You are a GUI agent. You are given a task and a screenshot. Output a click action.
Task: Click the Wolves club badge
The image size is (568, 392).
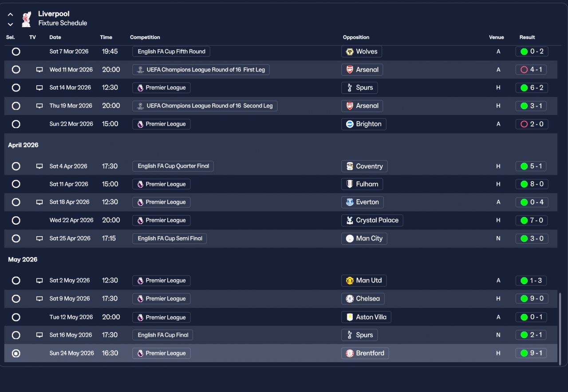[350, 52]
